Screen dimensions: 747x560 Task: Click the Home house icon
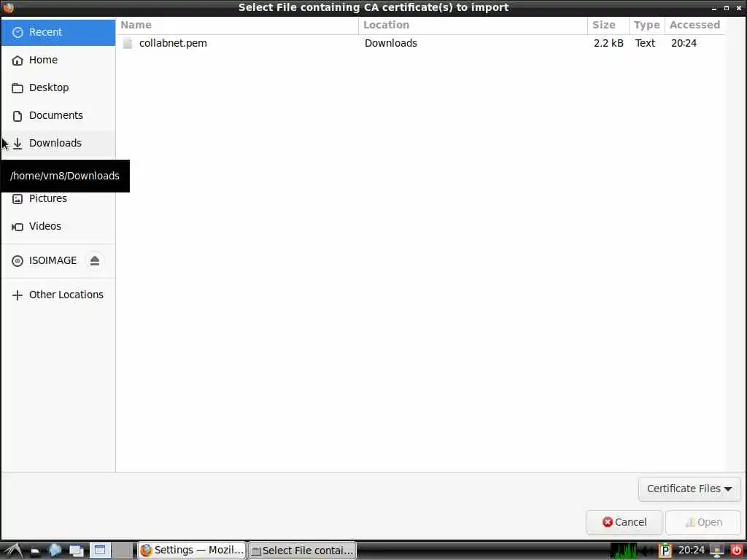point(18,60)
